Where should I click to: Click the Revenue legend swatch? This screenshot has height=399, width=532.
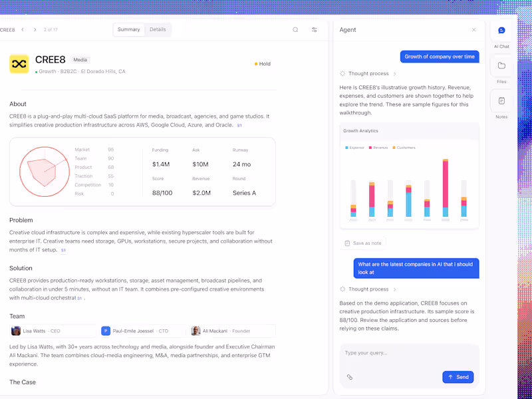tap(370, 148)
